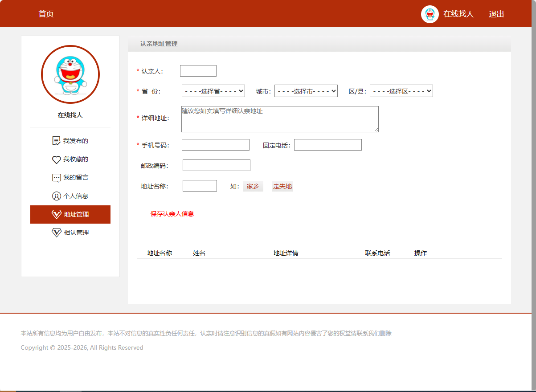Click the 家乡 example button
The width and height of the screenshot is (536, 392).
click(253, 186)
